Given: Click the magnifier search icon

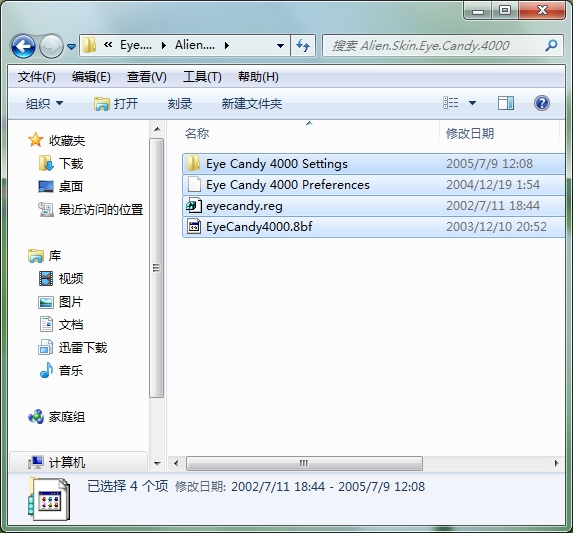Looking at the screenshot, I should coord(551,45).
